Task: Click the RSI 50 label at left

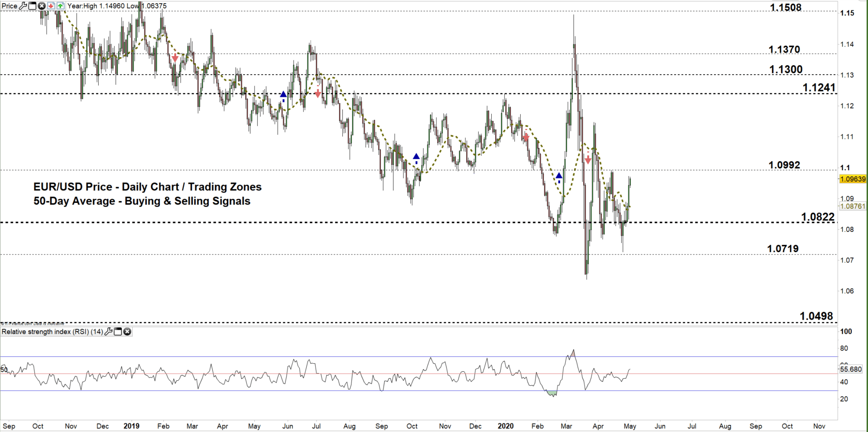Action: pyautogui.click(x=4, y=370)
